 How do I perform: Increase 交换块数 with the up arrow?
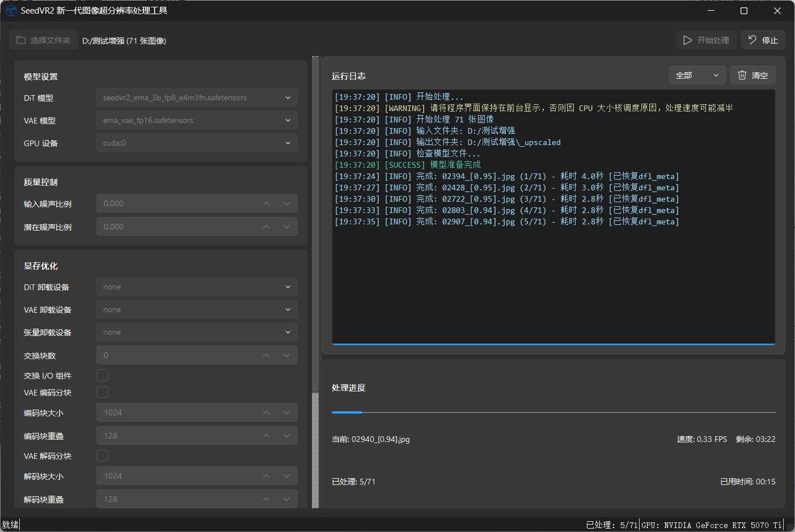tap(266, 355)
